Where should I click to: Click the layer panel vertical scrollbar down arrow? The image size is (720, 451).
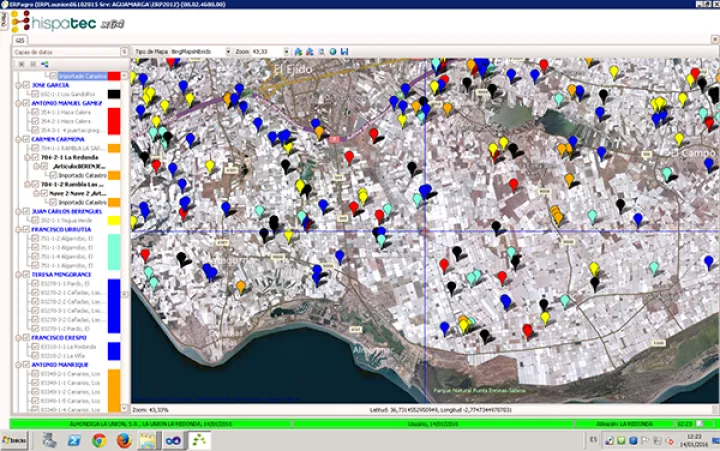[126, 407]
